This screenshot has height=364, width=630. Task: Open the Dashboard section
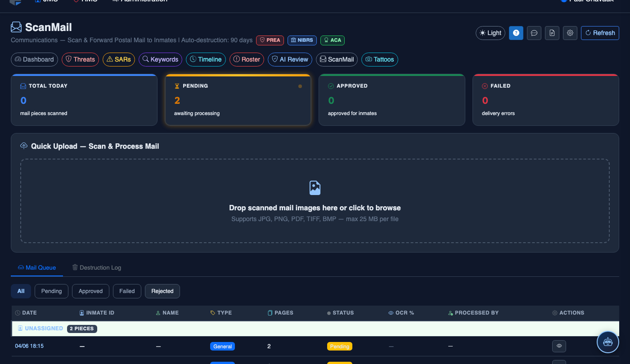tap(35, 59)
